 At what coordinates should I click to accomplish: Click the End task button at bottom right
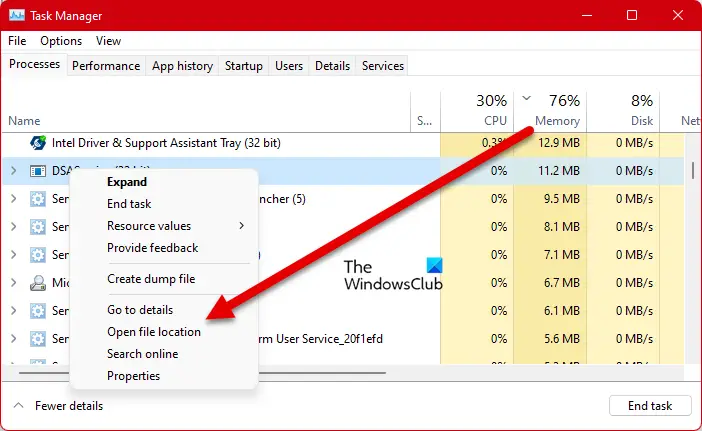coord(650,406)
